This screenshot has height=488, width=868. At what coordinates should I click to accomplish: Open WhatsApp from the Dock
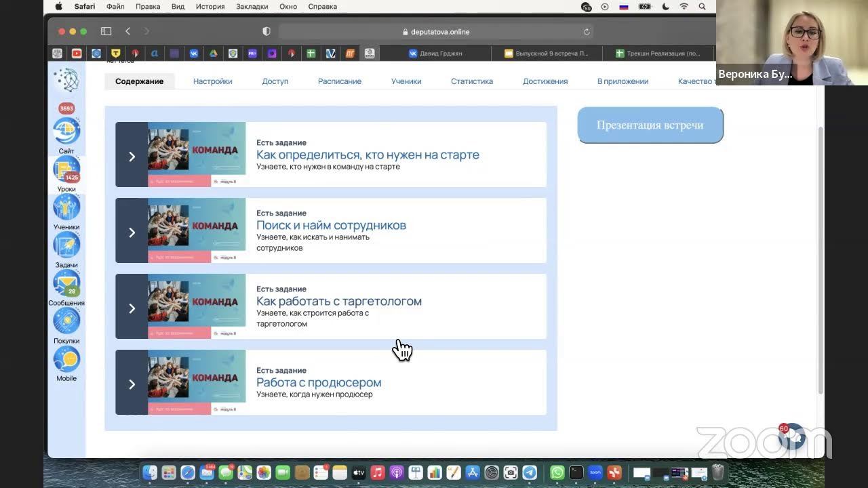tap(557, 472)
